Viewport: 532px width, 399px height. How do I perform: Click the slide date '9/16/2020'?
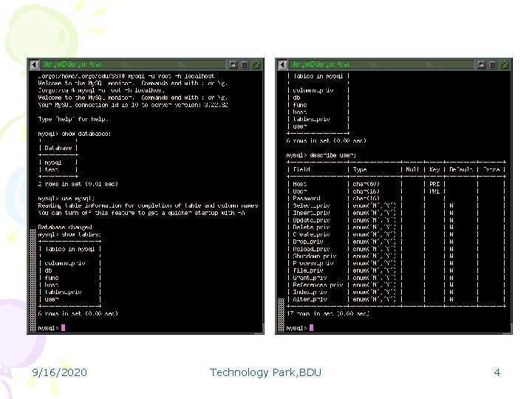59,372
